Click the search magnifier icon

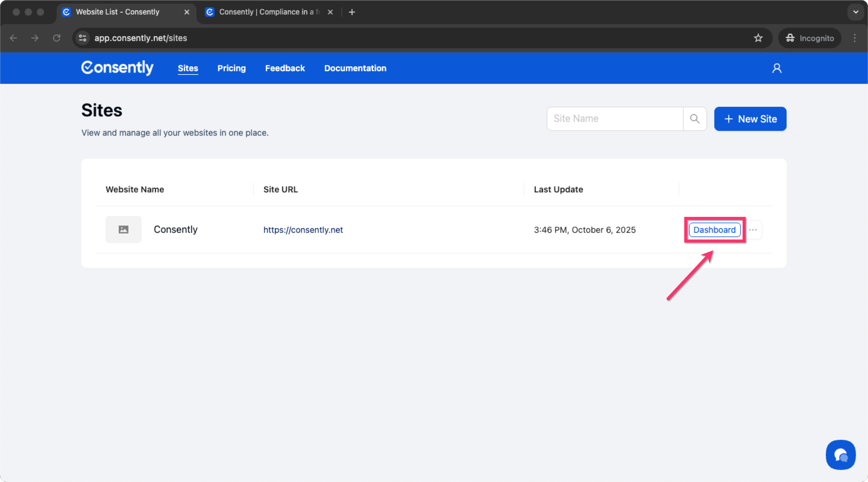click(x=694, y=119)
